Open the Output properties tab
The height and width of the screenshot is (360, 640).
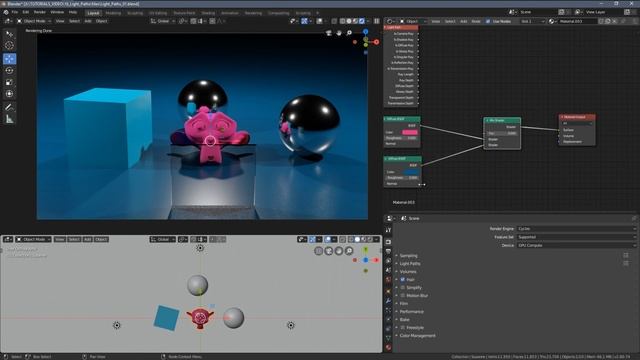click(388, 251)
